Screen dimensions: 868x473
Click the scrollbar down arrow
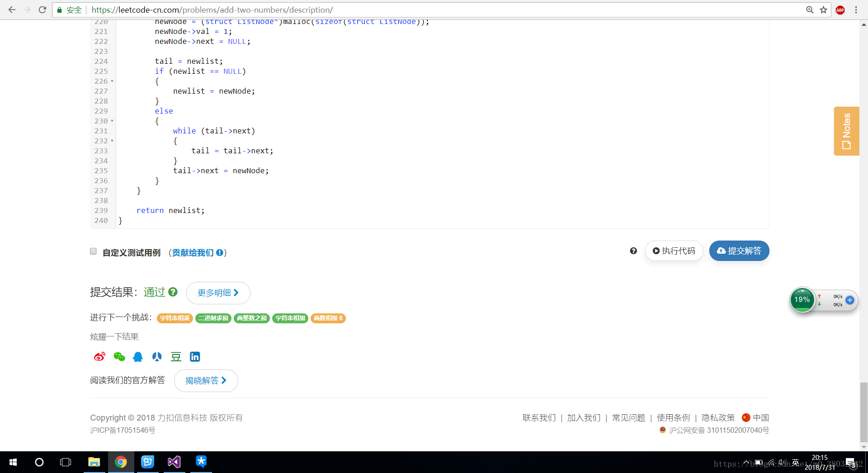point(863,447)
